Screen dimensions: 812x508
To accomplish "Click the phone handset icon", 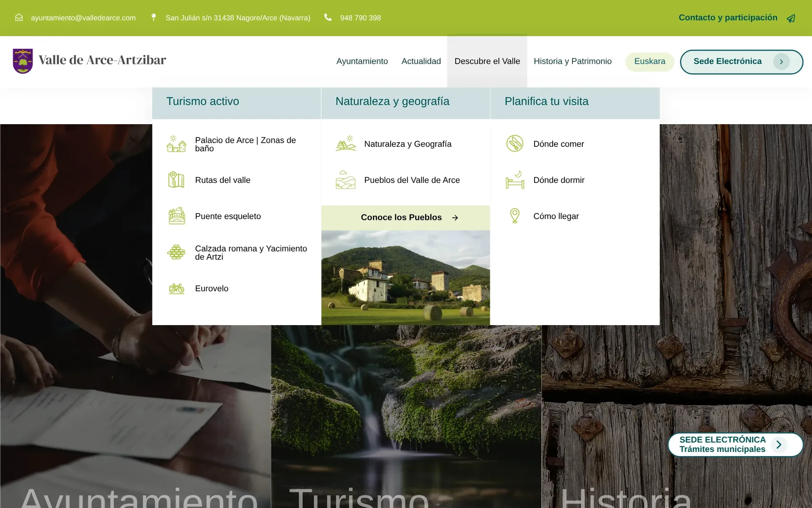I will 328,17.
